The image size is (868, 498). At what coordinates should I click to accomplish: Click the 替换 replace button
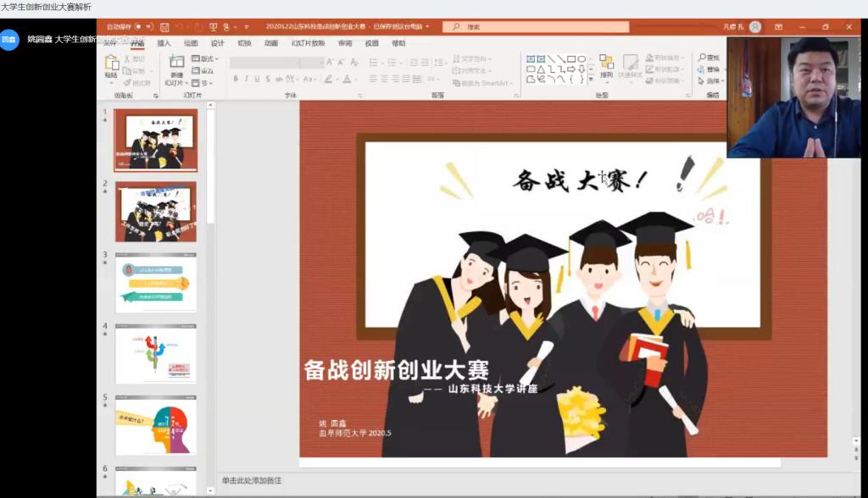click(x=709, y=69)
